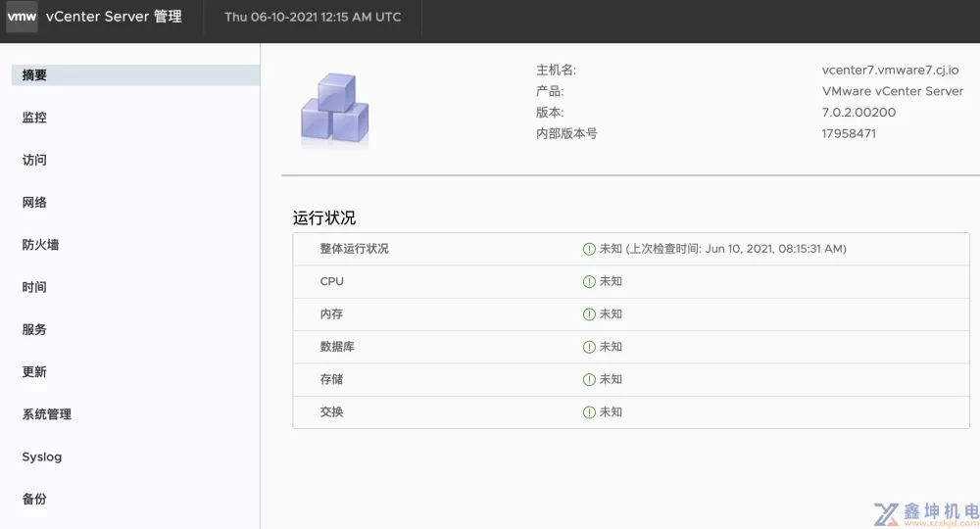Click the 整体运行状况 row label
Image resolution: width=980 pixels, height=529 pixels.
tap(355, 249)
